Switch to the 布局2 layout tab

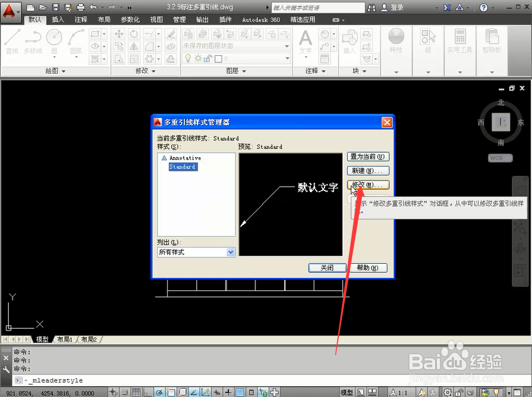(89, 339)
